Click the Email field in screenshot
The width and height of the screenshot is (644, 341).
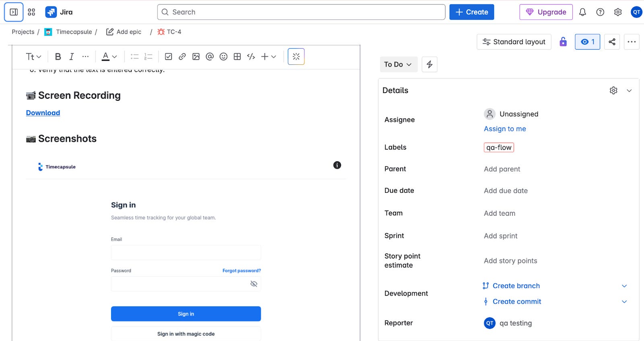[x=186, y=253]
